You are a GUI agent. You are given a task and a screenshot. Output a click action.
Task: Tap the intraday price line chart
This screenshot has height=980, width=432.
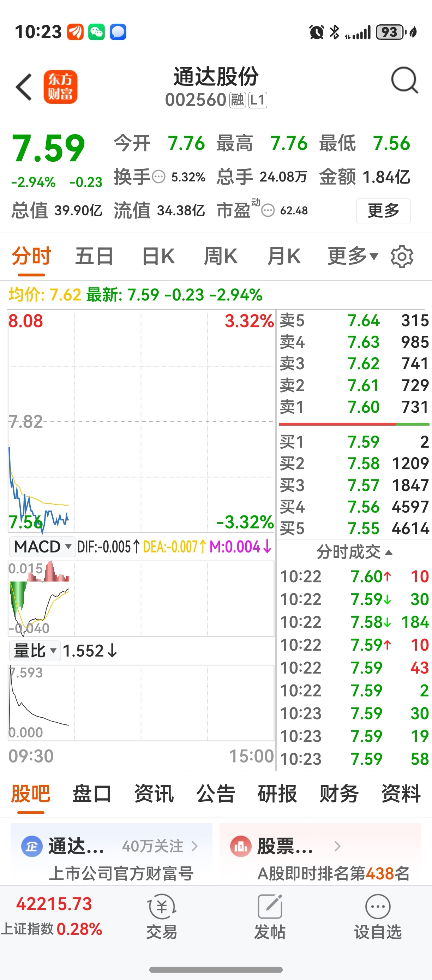141,421
